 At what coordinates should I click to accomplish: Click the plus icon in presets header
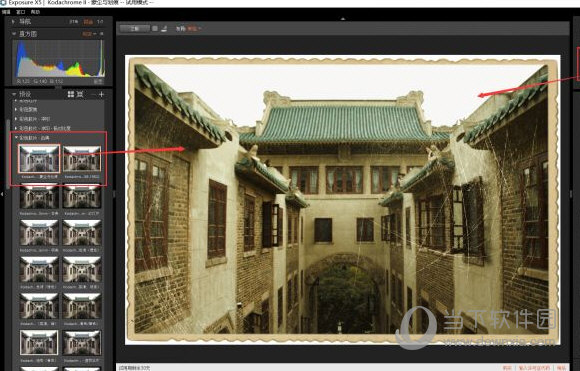click(101, 95)
